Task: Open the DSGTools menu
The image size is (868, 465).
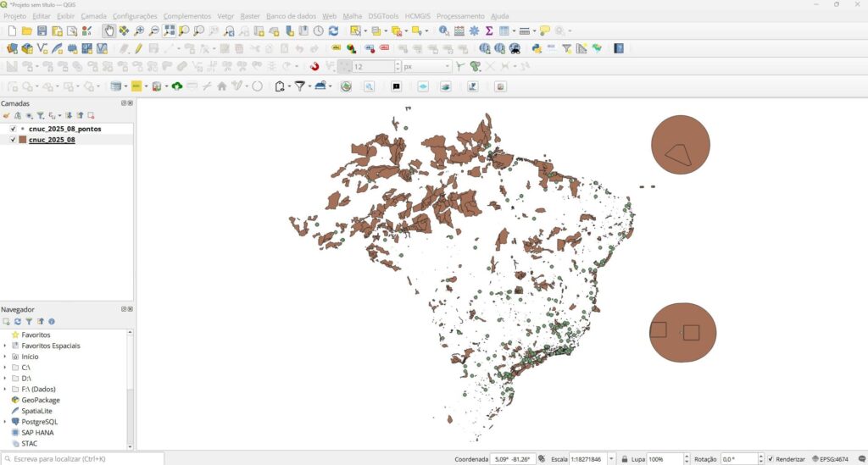Action: point(383,16)
